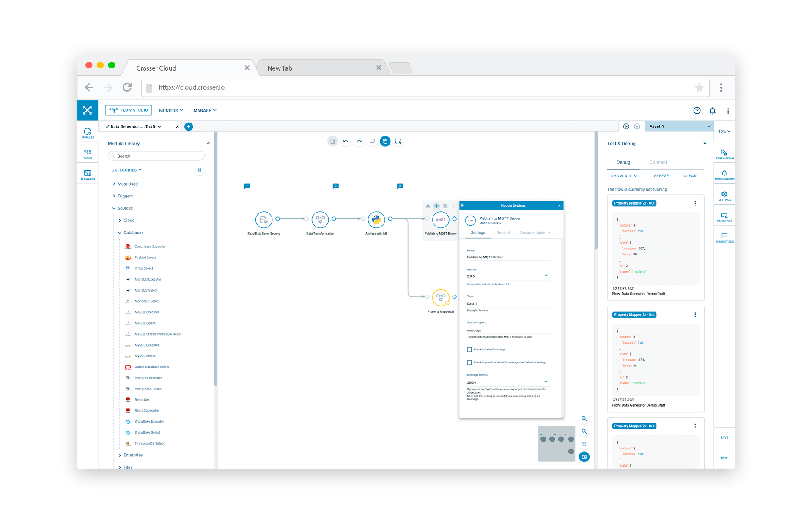Viewport: 812px width, 524px height.
Task: Click the Save button
Action: [724, 437]
